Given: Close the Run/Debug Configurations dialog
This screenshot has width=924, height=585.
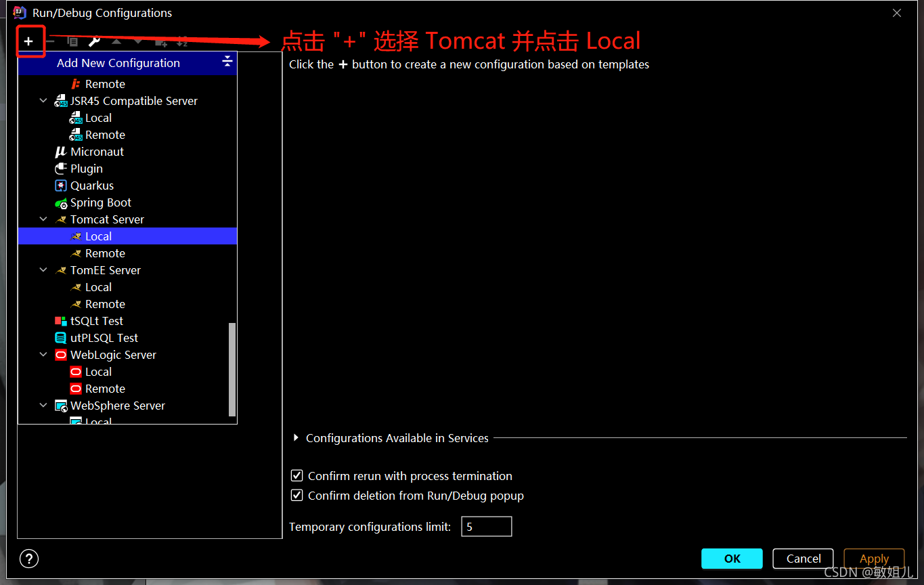Looking at the screenshot, I should [897, 13].
